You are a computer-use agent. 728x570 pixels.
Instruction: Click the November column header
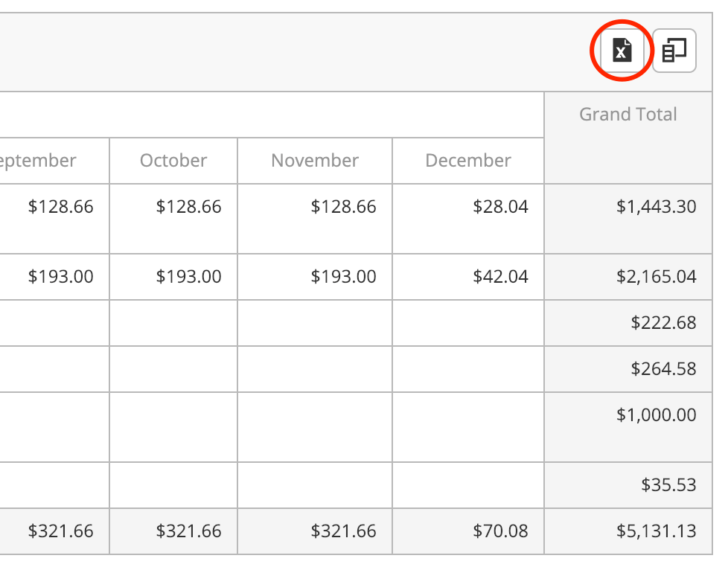315,161
